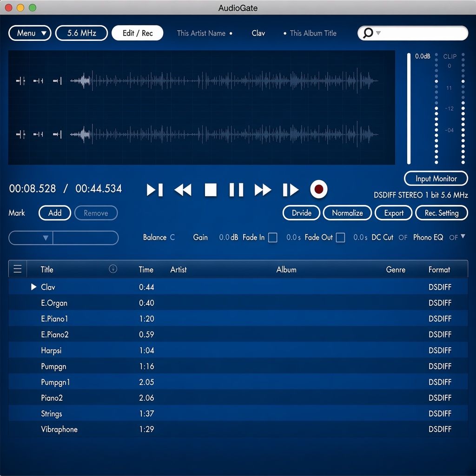Viewport: 476px width, 476px height.
Task: Open Rec. Setting
Action: 442,213
